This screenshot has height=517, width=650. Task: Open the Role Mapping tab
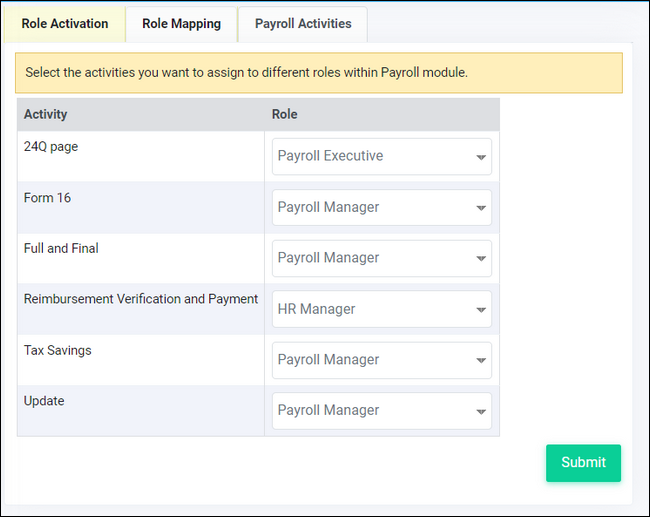point(182,24)
